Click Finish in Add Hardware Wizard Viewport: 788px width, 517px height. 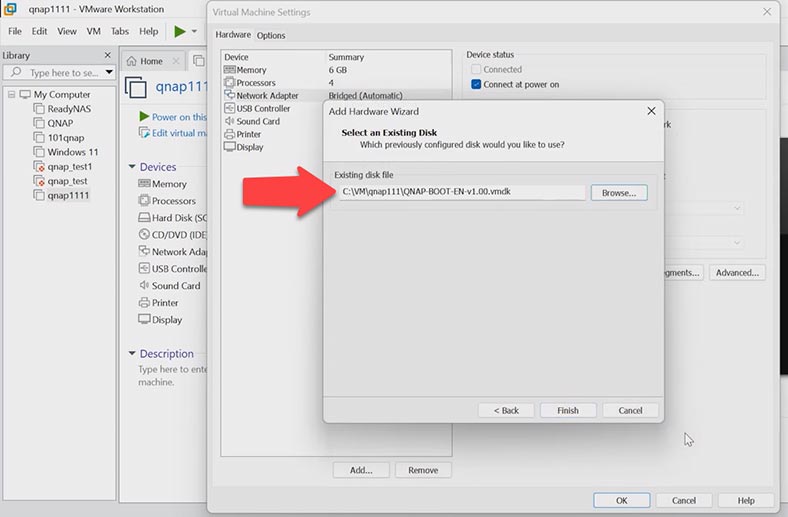point(568,410)
